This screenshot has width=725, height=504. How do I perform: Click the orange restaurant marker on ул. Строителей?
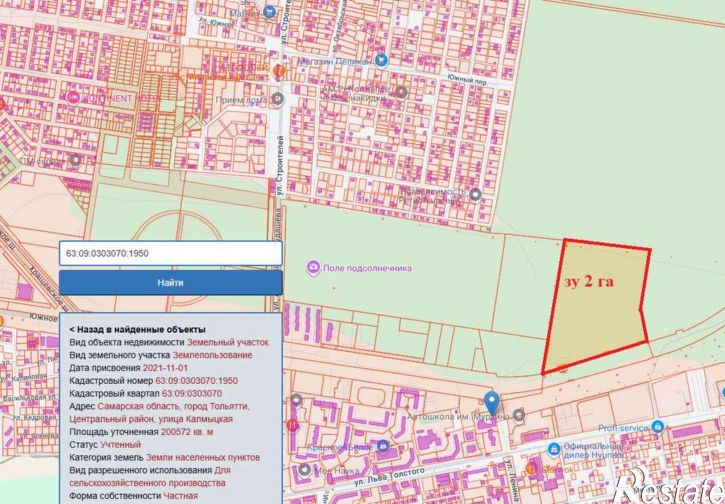click(279, 71)
